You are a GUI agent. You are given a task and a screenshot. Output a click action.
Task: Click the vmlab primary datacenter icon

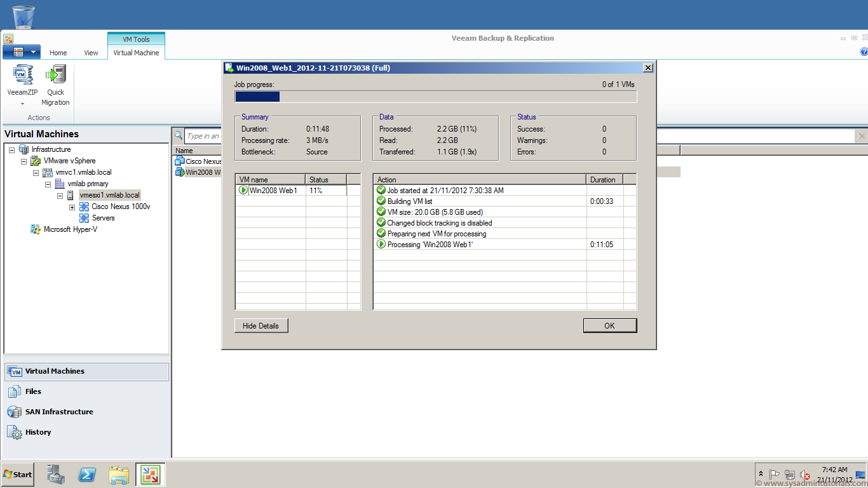point(60,184)
